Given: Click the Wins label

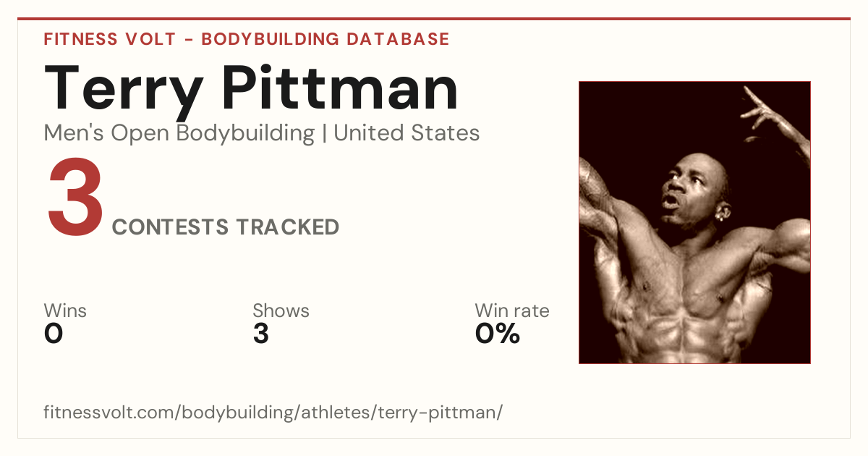Looking at the screenshot, I should coord(65,311).
